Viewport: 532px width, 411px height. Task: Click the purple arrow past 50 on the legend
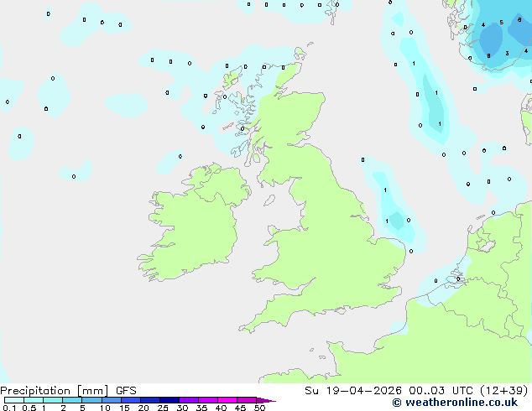266,400
